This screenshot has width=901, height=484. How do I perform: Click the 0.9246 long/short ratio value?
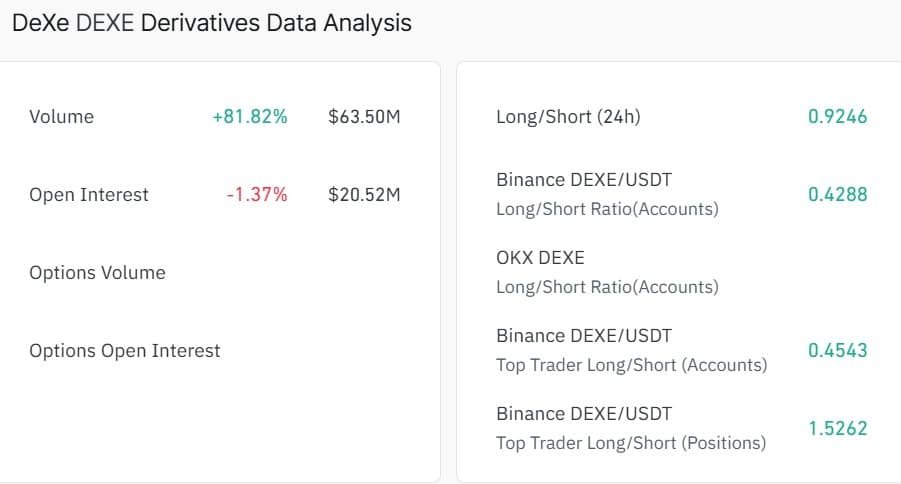click(x=837, y=117)
